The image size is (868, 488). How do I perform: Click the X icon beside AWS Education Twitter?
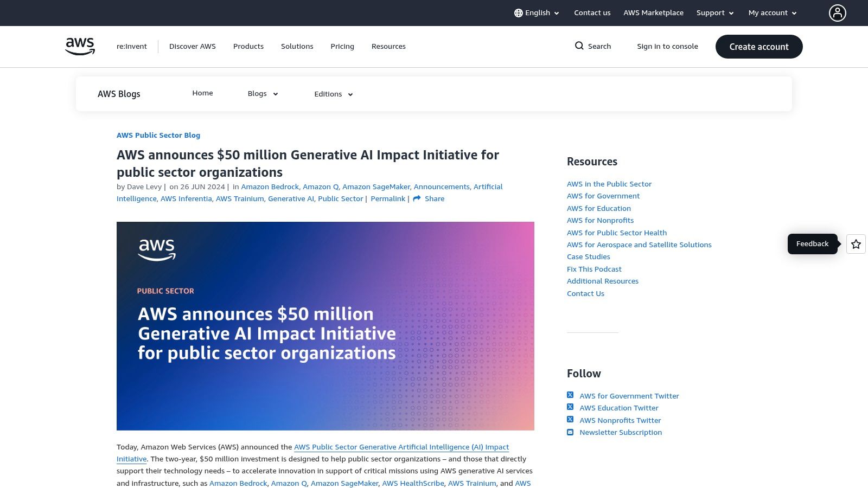(570, 407)
